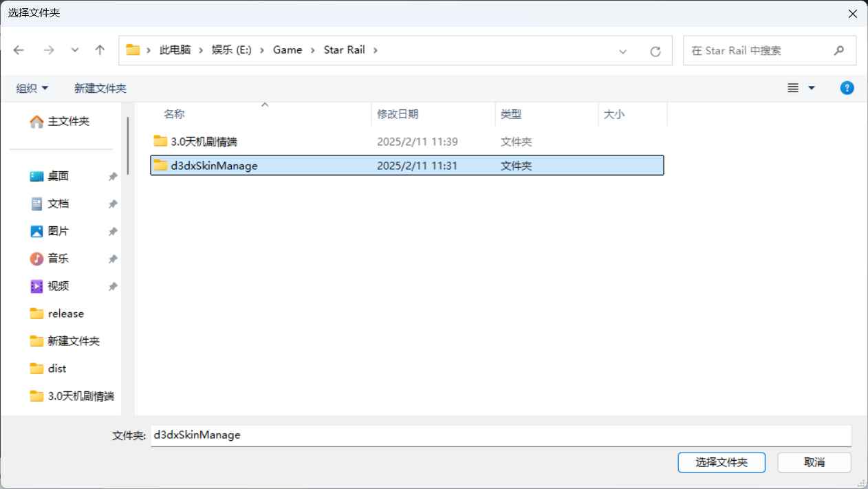Click the 视频 videos icon
The width and height of the screenshot is (868, 489).
click(36, 286)
